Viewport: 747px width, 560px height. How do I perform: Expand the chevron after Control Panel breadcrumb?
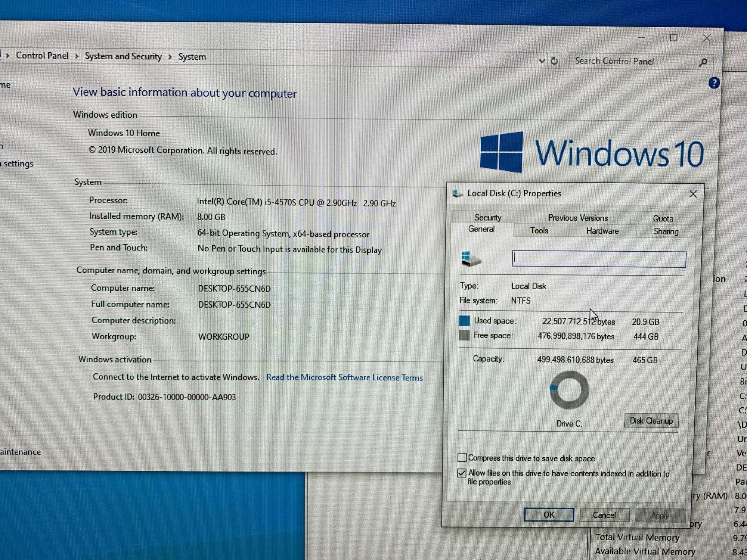click(77, 56)
